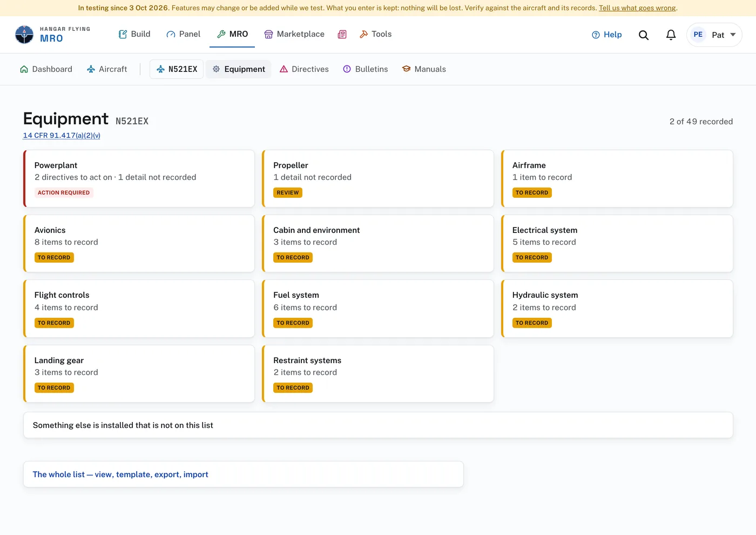Go to the Dashboard tab

pyautogui.click(x=46, y=69)
